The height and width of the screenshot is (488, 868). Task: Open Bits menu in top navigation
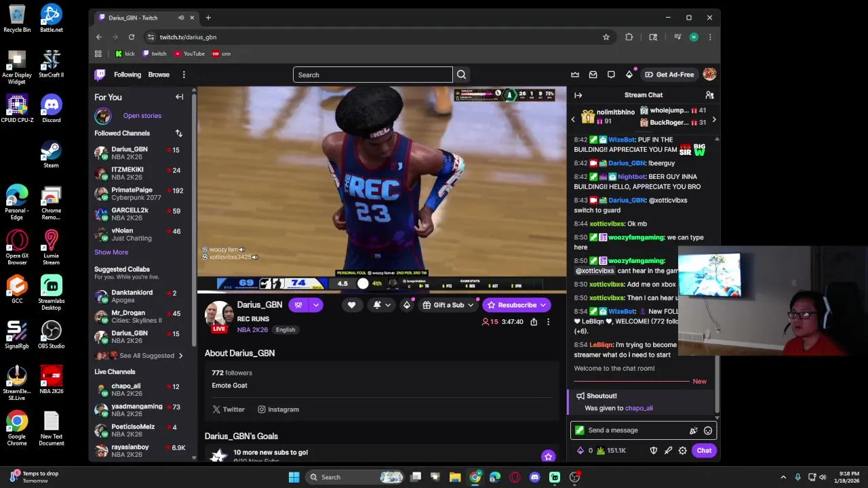(x=629, y=75)
